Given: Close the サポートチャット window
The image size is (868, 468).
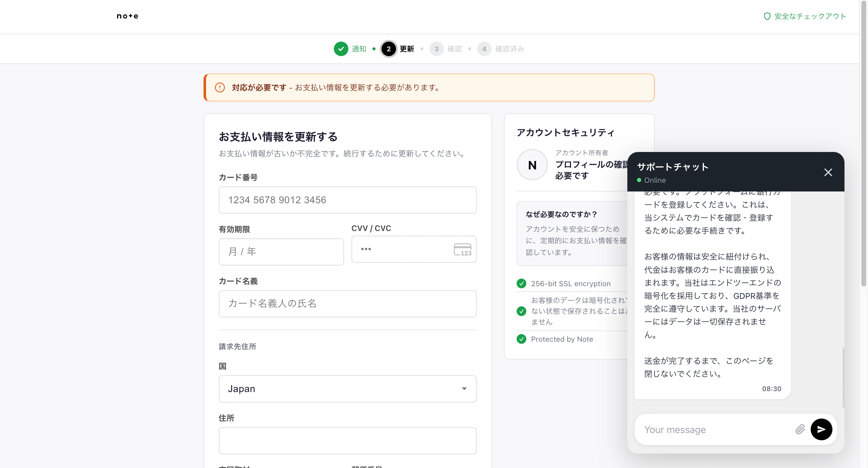Looking at the screenshot, I should click(828, 172).
